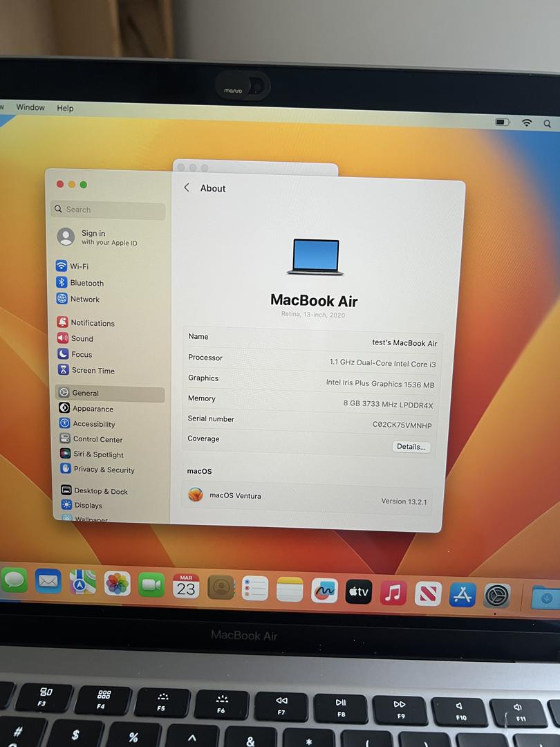
Task: Open Spotlight search from the menu bar
Action: 547,124
